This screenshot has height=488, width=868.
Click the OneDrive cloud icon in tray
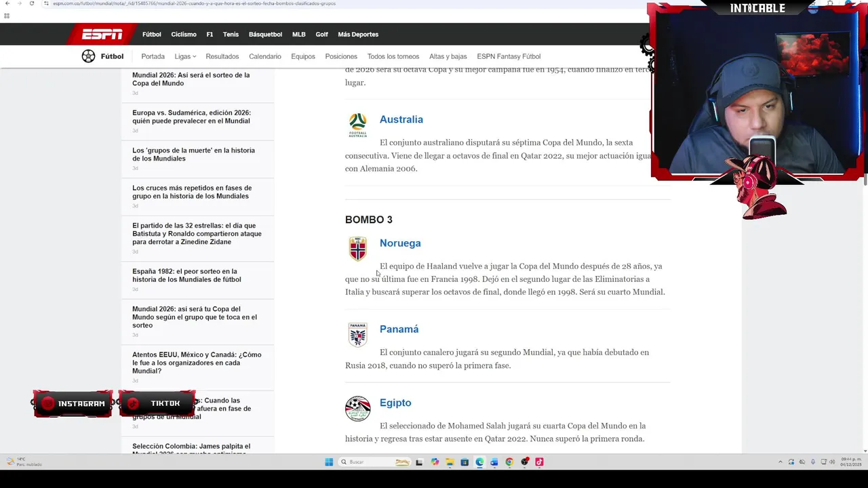[x=802, y=462]
